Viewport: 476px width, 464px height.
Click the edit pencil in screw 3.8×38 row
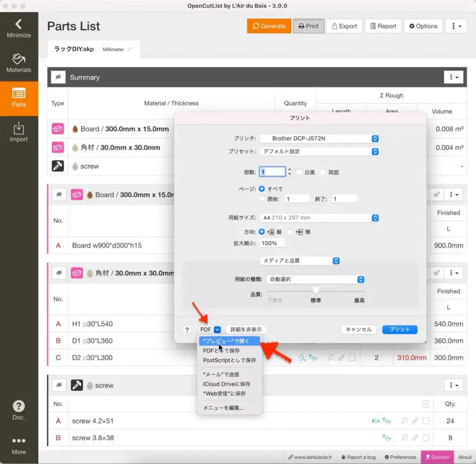pyautogui.click(x=415, y=437)
